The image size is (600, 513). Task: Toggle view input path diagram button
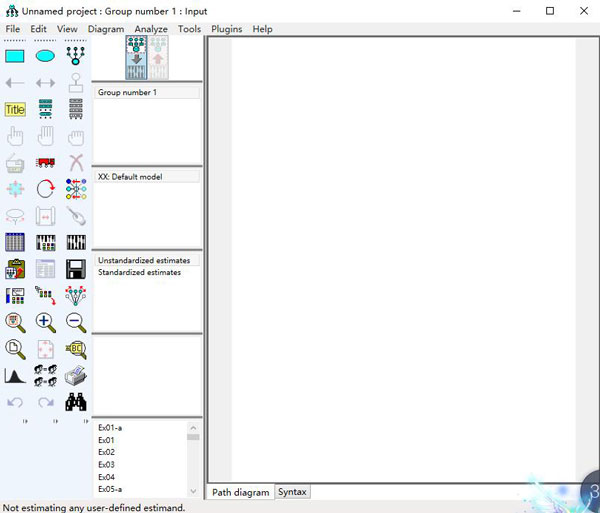pyautogui.click(x=136, y=58)
